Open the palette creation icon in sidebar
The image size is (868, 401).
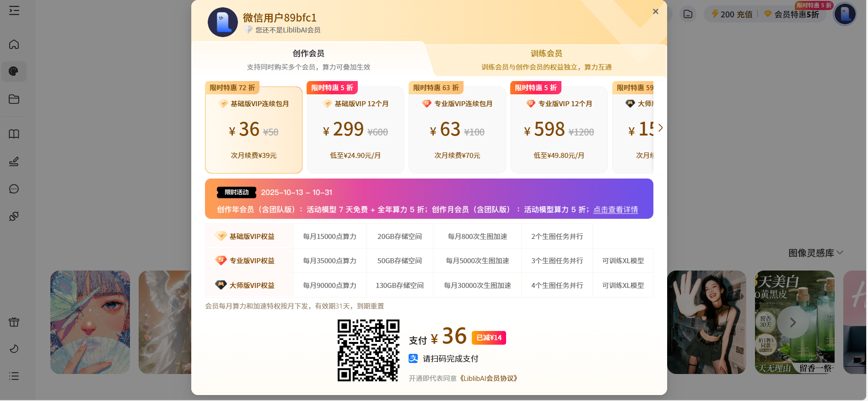[x=14, y=71]
